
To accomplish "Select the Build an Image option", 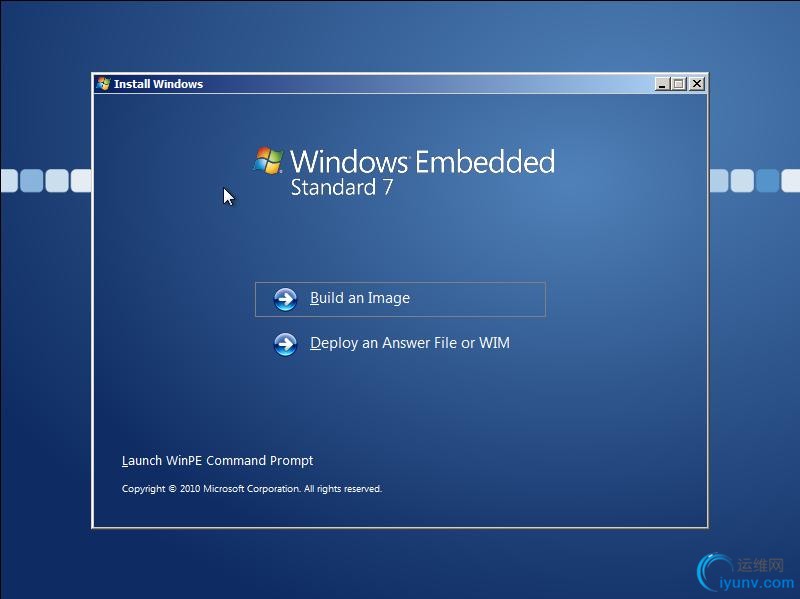I will (x=400, y=299).
